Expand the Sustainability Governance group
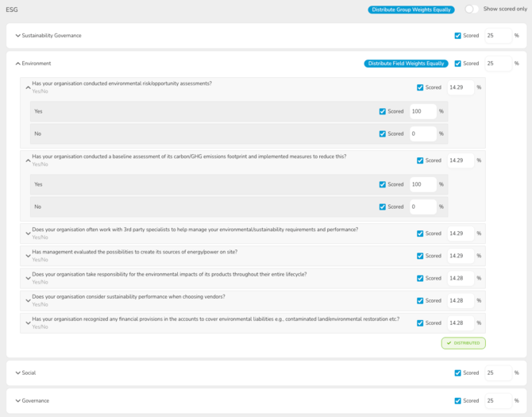This screenshot has width=532, height=417. pyautogui.click(x=17, y=36)
